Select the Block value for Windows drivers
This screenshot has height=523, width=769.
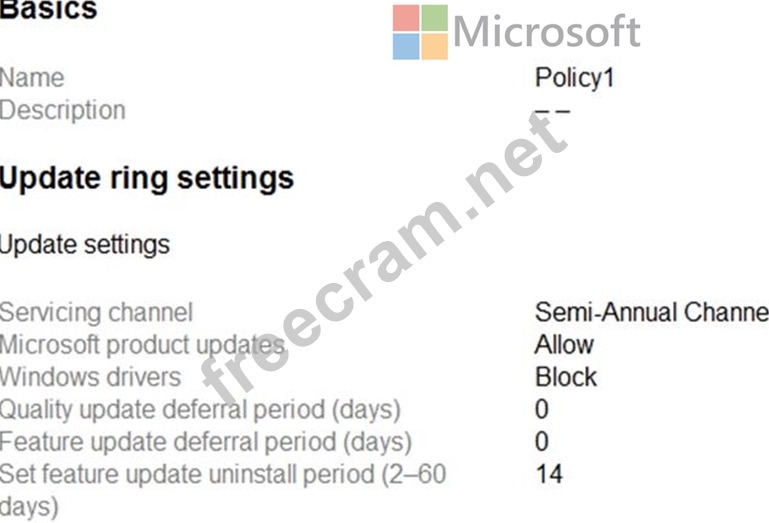pyautogui.click(x=566, y=377)
